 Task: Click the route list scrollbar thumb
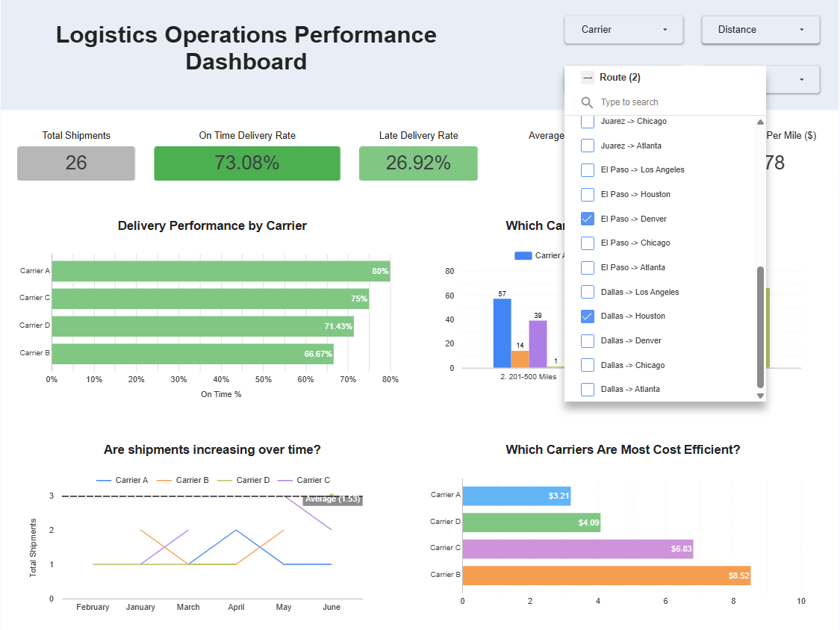(x=760, y=327)
